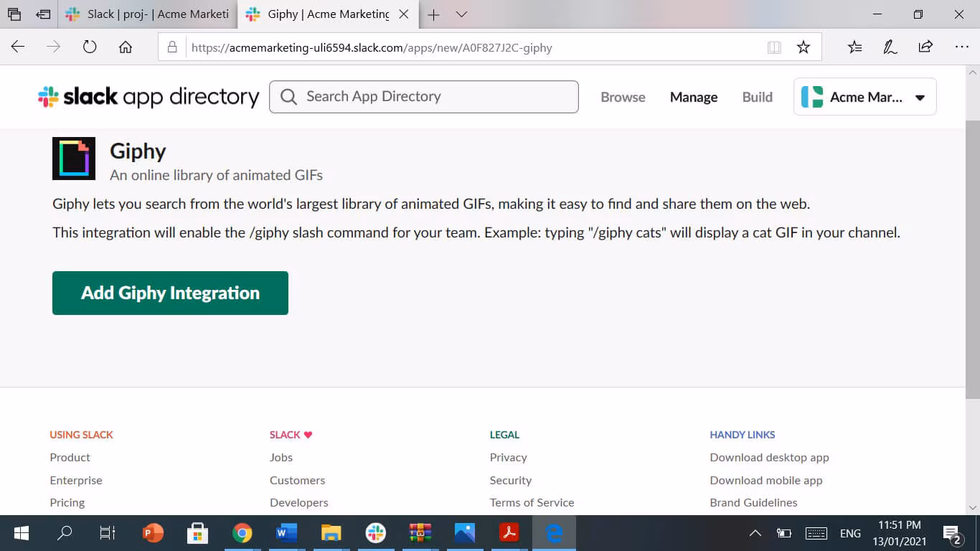
Task: Open the Customers footer link
Action: [298, 480]
